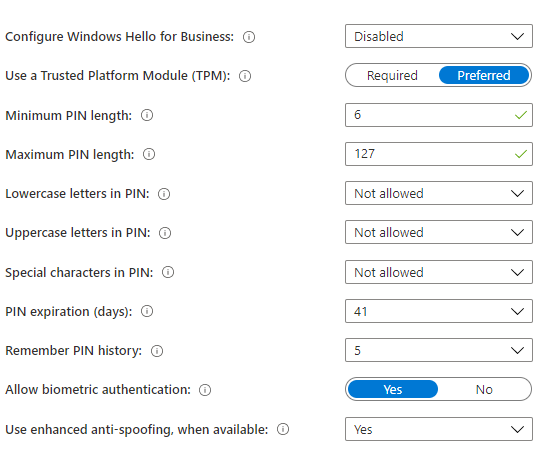Choose No for biometric authentication

(484, 389)
